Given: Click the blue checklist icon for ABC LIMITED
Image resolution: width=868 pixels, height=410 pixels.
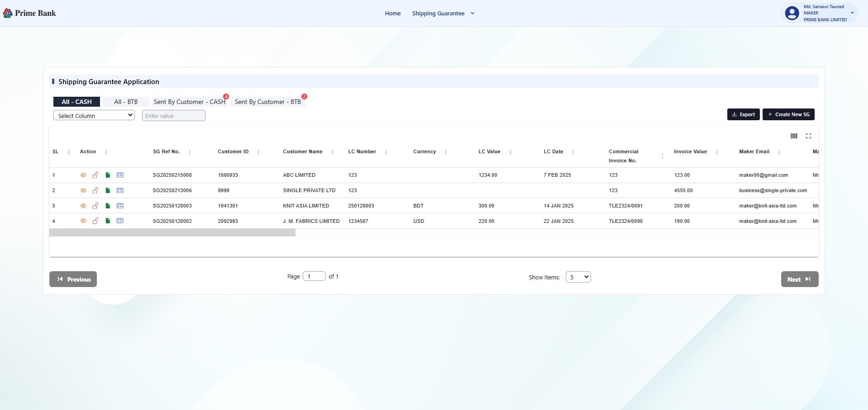Looking at the screenshot, I should coord(120,175).
